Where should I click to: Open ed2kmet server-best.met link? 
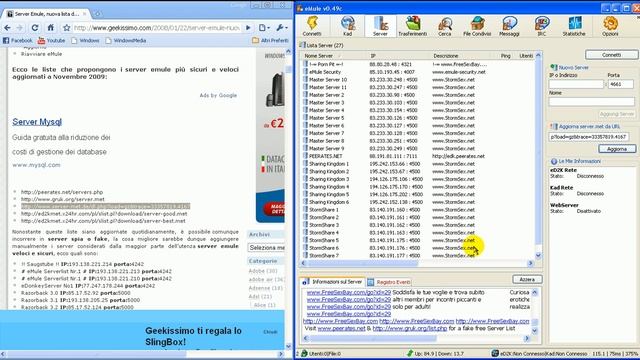point(103,221)
